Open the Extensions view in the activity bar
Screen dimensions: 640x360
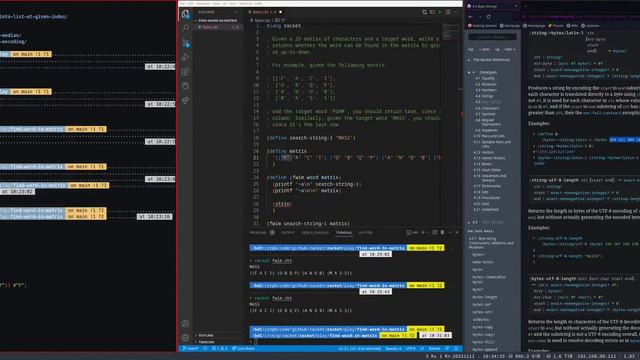(186, 72)
